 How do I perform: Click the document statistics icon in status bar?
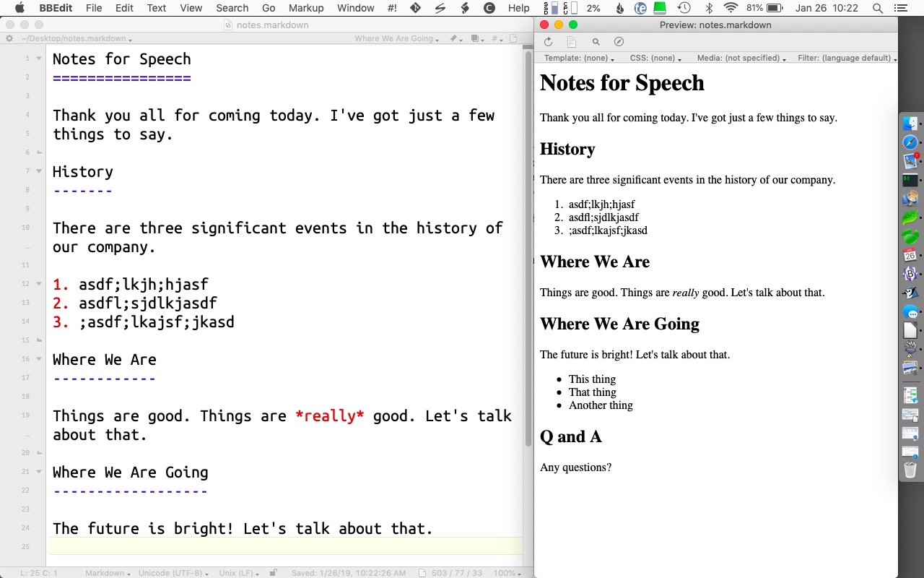[x=422, y=573]
